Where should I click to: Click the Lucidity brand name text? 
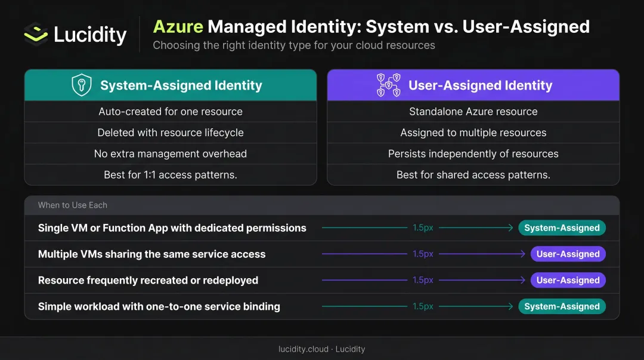90,35
